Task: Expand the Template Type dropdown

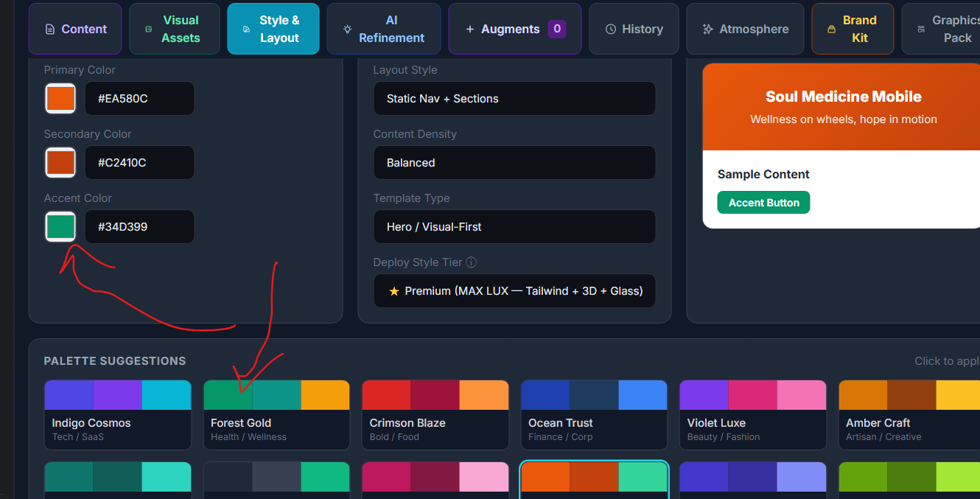Action: click(514, 227)
